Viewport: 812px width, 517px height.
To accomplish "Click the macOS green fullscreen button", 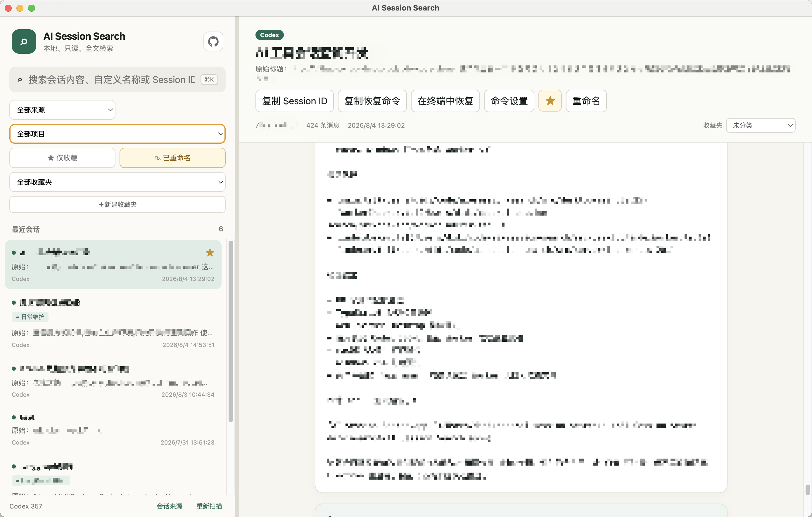I will (x=31, y=8).
